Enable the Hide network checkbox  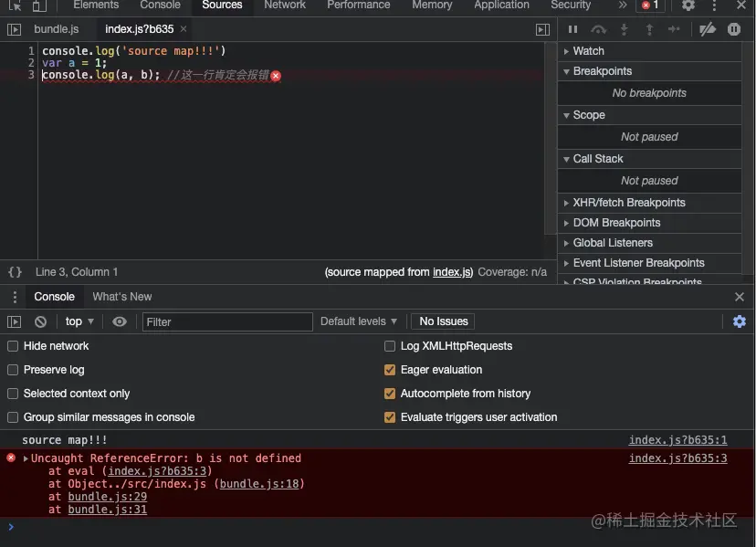[13, 346]
